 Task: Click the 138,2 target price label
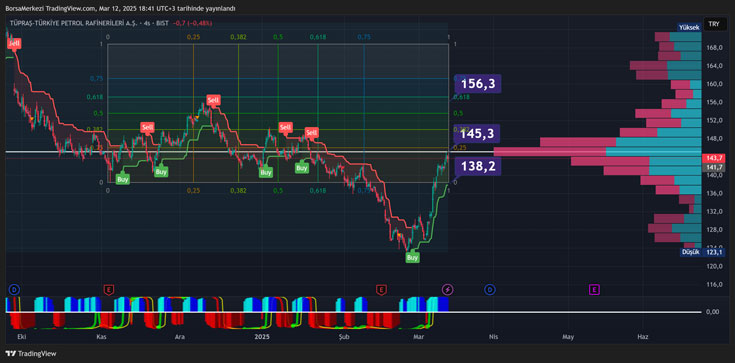(x=478, y=166)
